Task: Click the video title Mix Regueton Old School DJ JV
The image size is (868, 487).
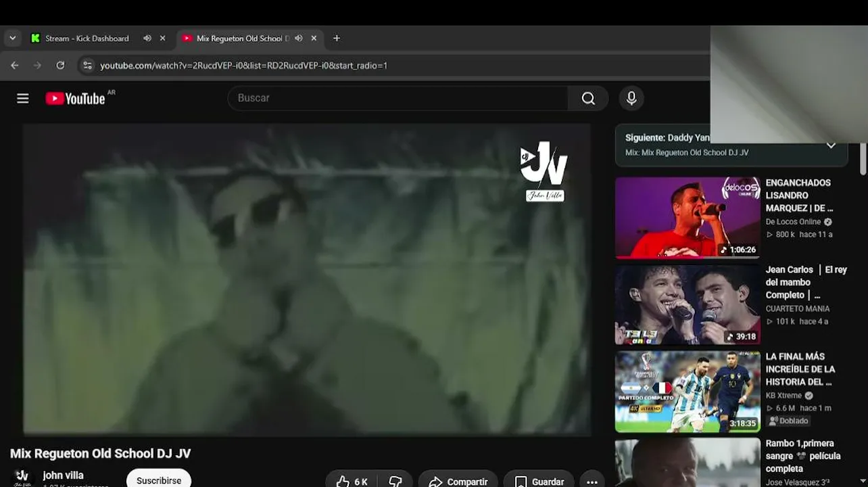Action: pyautogui.click(x=101, y=454)
